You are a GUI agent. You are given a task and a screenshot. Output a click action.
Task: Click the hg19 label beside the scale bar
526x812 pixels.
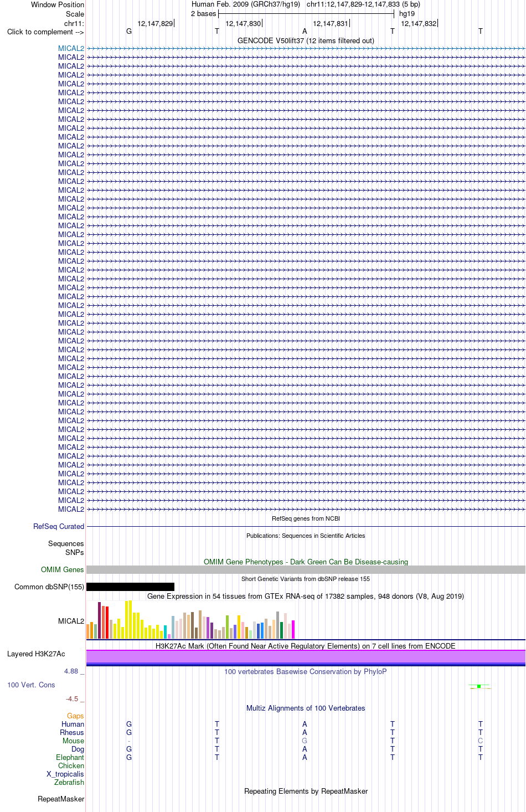tap(407, 14)
